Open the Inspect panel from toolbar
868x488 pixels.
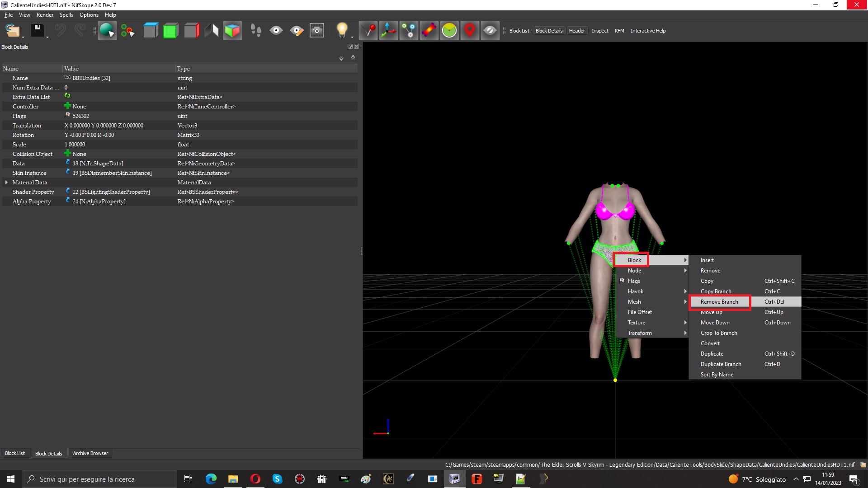tap(600, 31)
